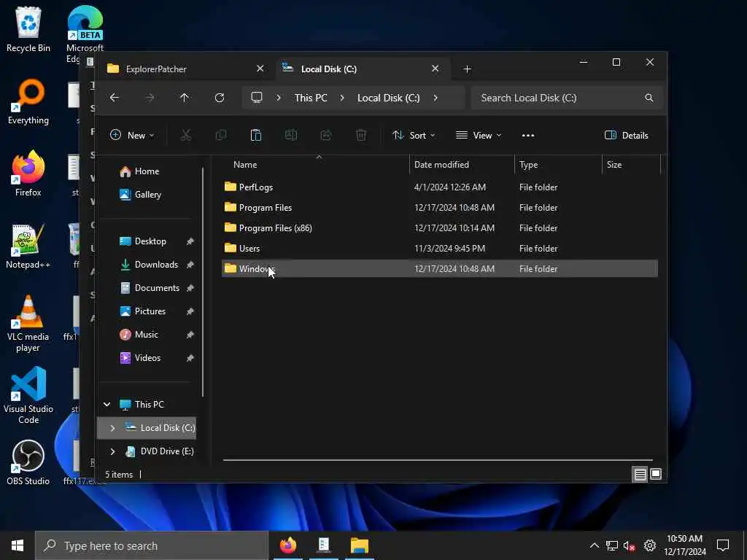Image resolution: width=747 pixels, height=560 pixels.
Task: Show hidden tray icons chevron
Action: tap(594, 545)
